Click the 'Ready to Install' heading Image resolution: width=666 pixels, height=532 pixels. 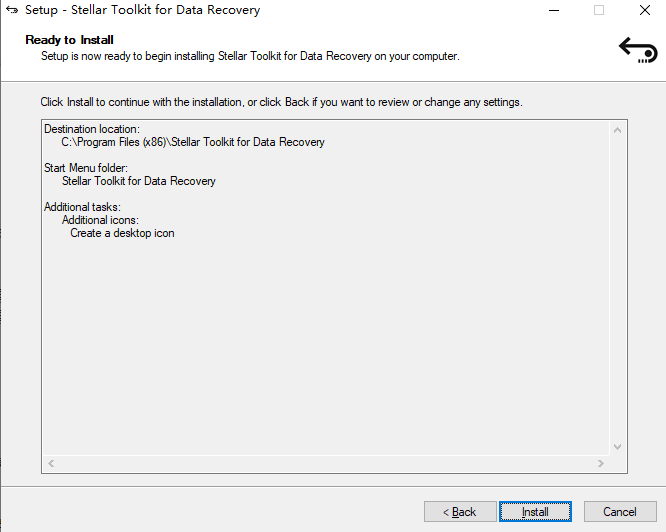67,40
